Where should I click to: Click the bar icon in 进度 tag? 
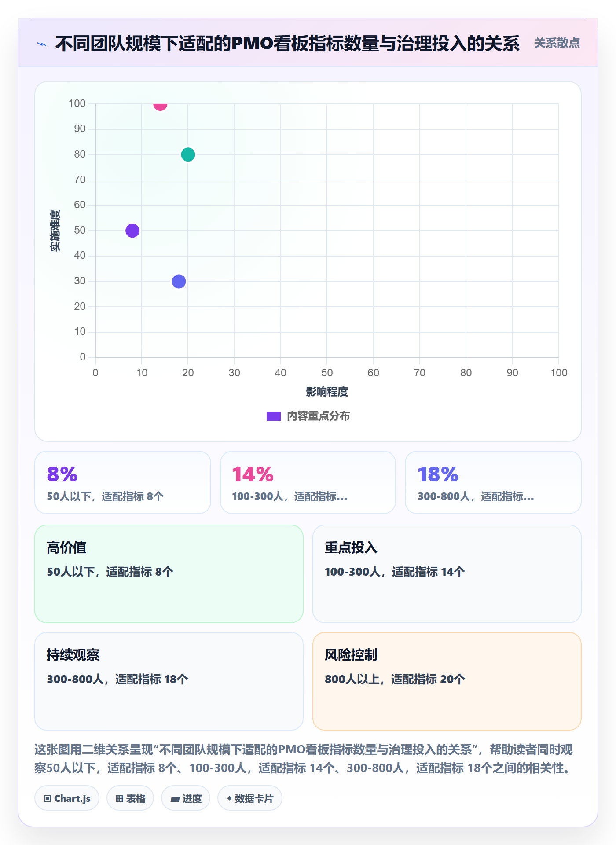pos(175,799)
